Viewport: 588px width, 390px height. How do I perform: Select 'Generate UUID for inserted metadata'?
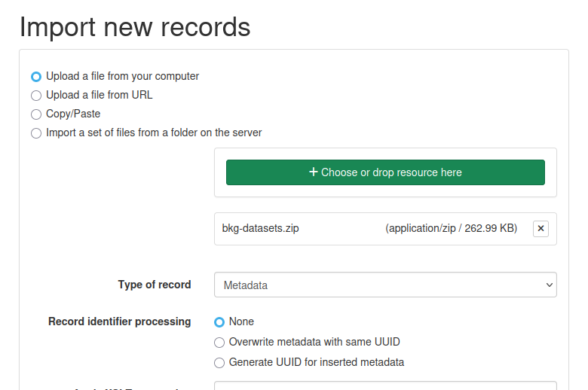pyautogui.click(x=219, y=363)
